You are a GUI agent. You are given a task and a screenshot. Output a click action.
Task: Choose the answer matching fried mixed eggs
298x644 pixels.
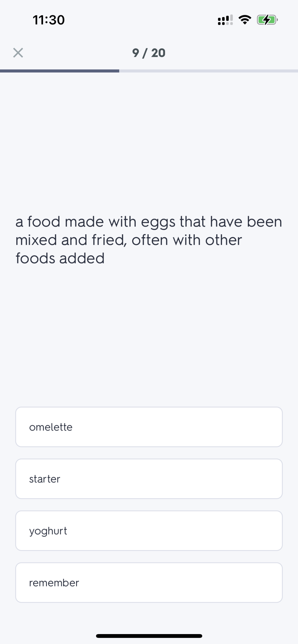[x=149, y=427]
